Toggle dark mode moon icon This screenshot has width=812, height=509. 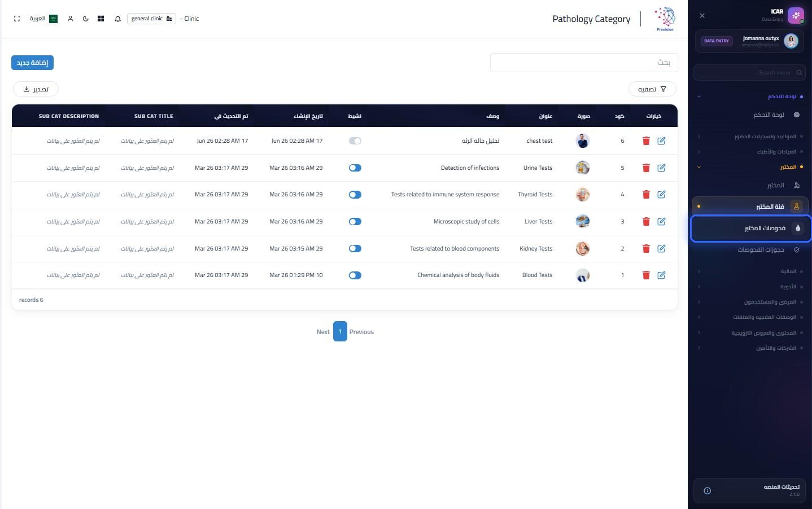(x=86, y=19)
